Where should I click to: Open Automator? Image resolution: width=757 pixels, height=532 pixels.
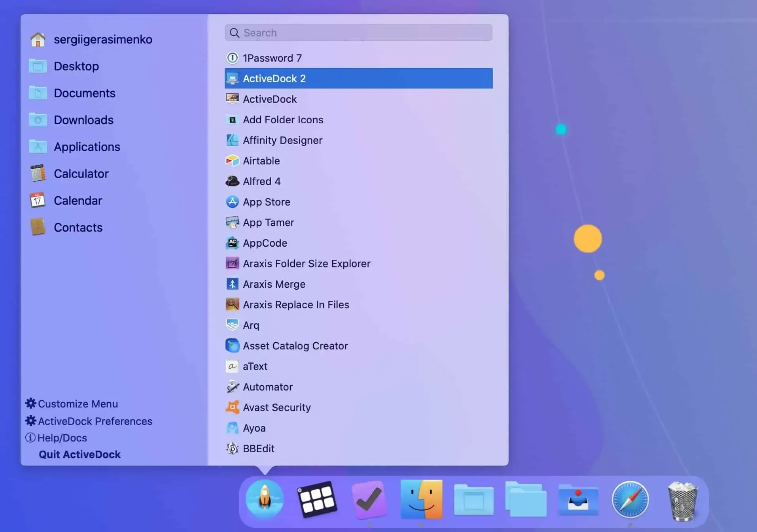click(x=268, y=387)
